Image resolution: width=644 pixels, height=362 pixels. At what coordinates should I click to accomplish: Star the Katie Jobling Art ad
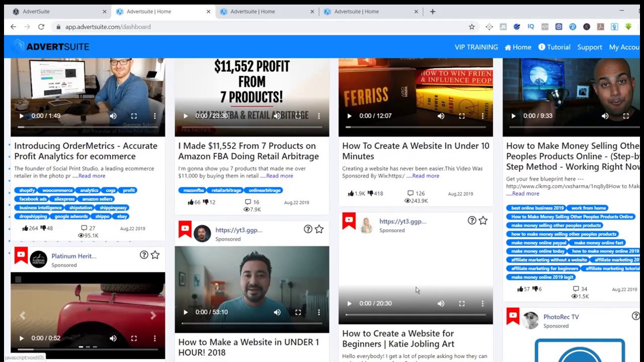[483, 221]
